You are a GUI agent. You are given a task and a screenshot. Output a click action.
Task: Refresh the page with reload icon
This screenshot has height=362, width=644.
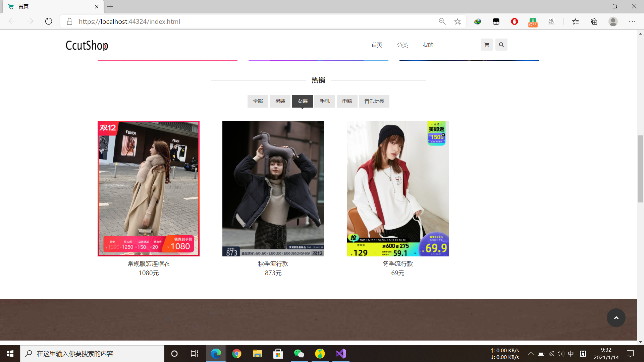[49, 21]
